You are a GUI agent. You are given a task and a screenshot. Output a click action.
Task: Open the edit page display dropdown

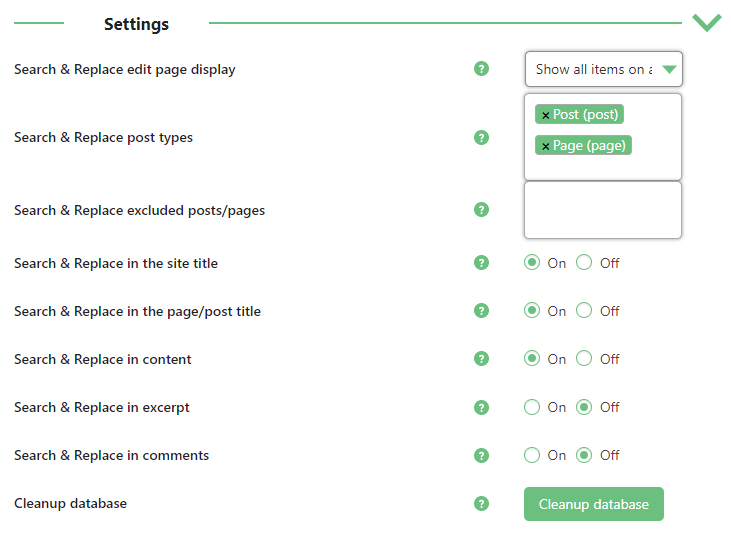[x=603, y=69]
